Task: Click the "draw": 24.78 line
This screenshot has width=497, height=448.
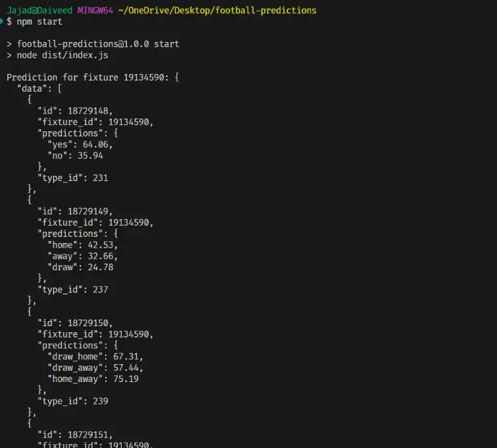Action: tap(81, 267)
